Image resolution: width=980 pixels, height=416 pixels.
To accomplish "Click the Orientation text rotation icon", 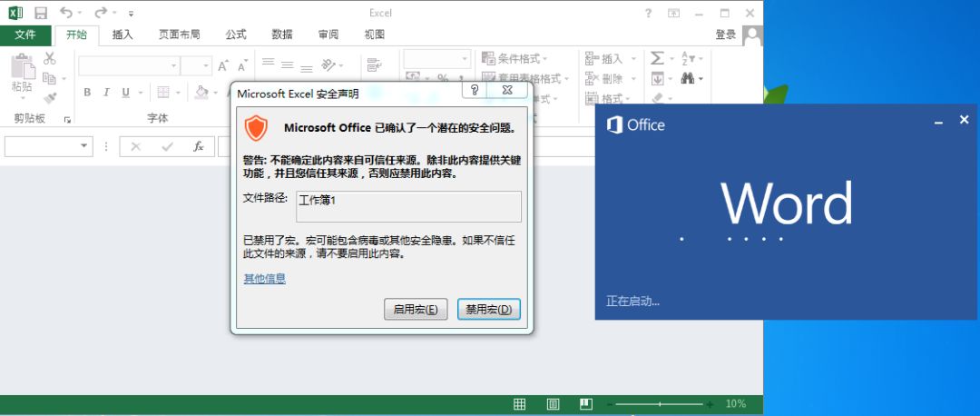I will click(328, 64).
